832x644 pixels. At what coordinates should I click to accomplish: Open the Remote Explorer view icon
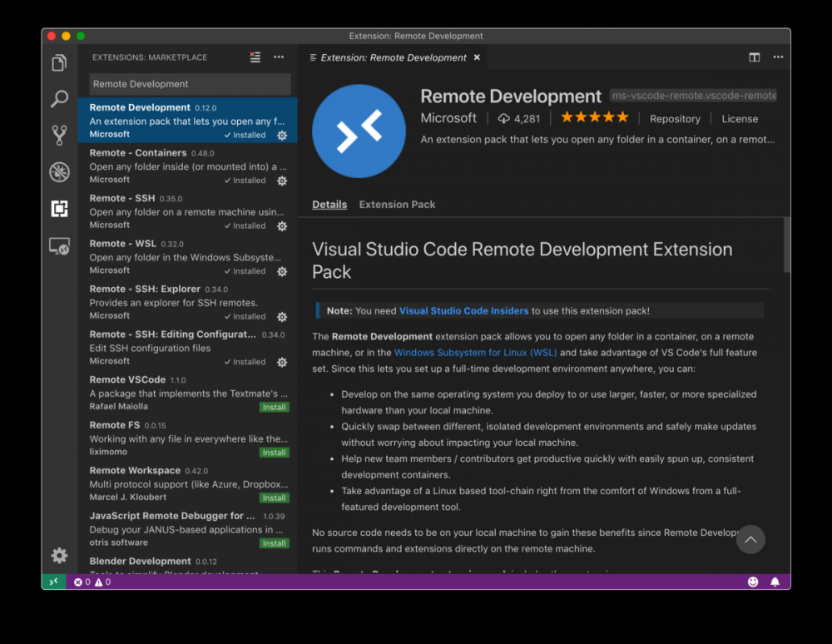tap(59, 246)
